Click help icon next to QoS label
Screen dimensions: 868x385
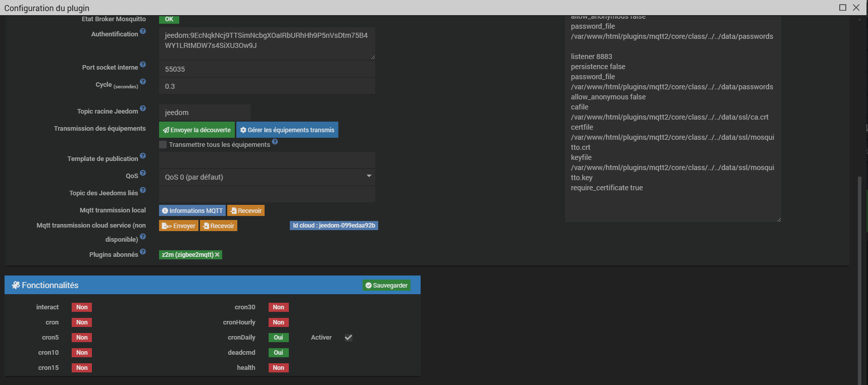pyautogui.click(x=143, y=173)
